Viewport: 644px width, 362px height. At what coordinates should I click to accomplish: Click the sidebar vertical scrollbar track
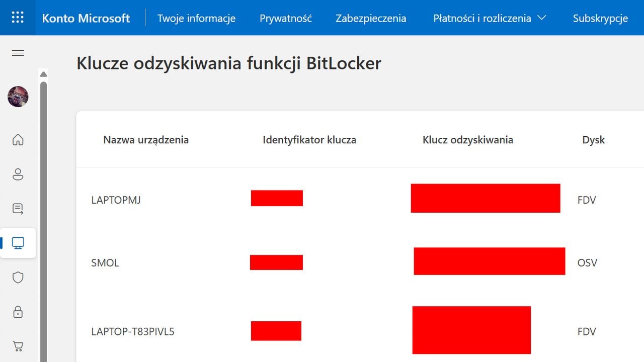tap(43, 221)
